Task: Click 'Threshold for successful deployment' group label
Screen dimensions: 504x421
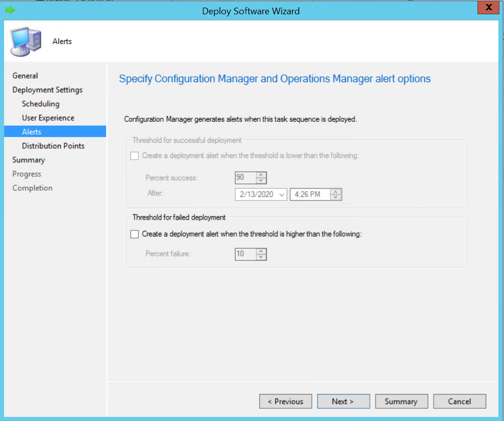Action: [187, 140]
